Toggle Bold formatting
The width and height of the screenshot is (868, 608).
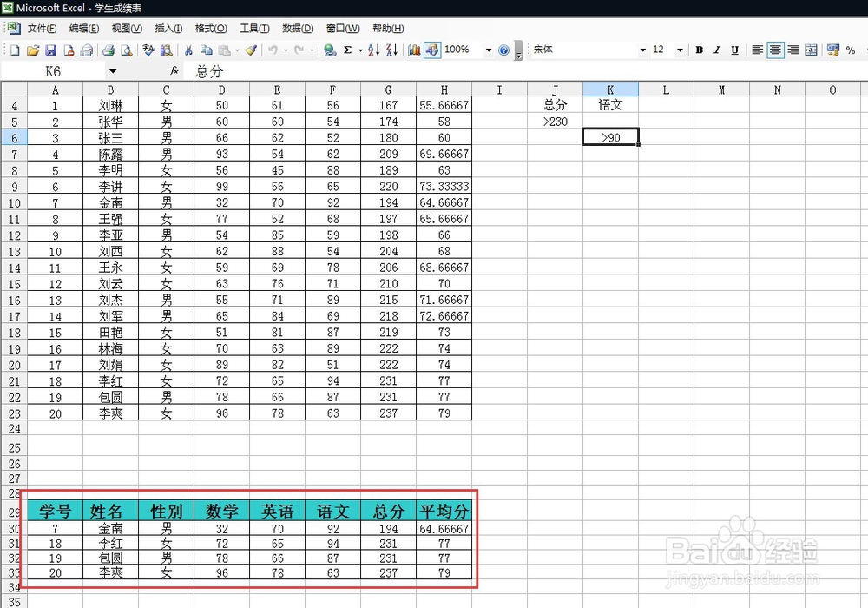(699, 50)
